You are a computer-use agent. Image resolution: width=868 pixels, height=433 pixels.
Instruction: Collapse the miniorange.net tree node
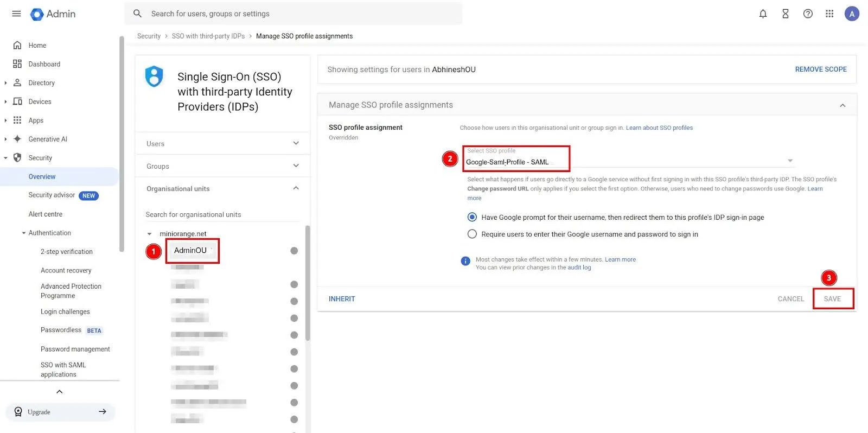pyautogui.click(x=149, y=234)
